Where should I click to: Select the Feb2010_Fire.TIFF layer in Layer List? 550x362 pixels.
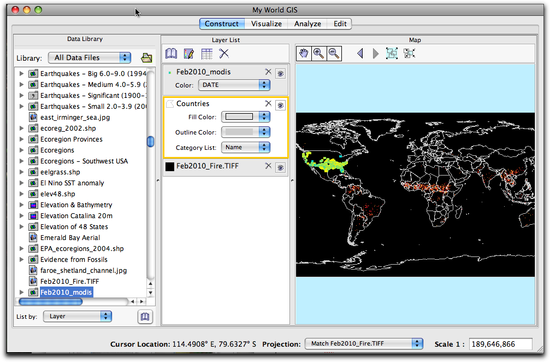(207, 166)
